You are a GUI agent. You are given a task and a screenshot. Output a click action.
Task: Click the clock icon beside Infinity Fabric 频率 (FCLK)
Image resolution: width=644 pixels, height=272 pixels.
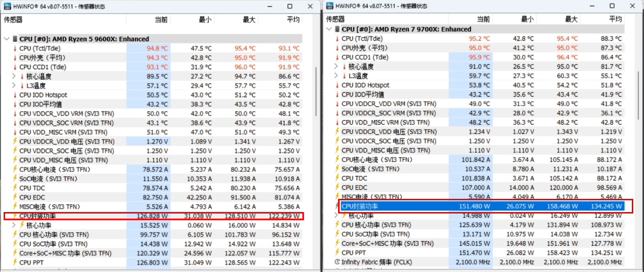click(337, 262)
